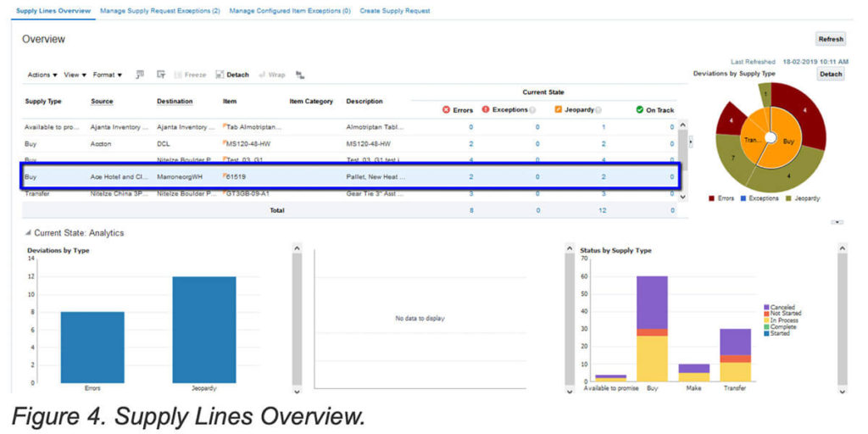The width and height of the screenshot is (868, 434).
Task: Click the Description column header
Action: (364, 102)
